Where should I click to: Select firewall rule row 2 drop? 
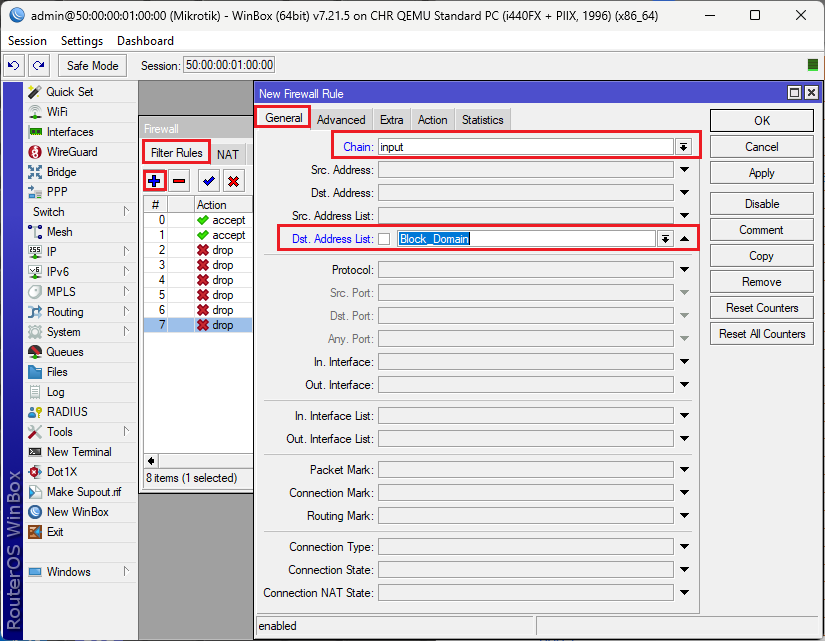198,250
